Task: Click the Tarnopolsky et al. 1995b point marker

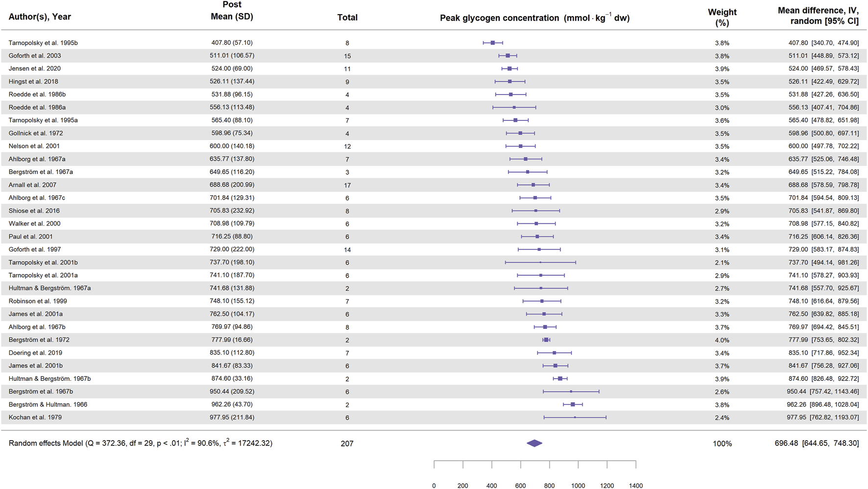Action: (x=493, y=43)
